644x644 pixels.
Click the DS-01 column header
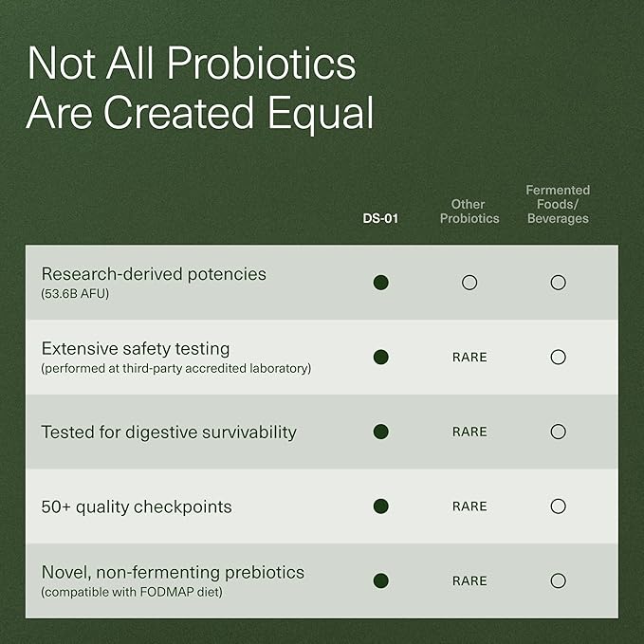coord(380,218)
